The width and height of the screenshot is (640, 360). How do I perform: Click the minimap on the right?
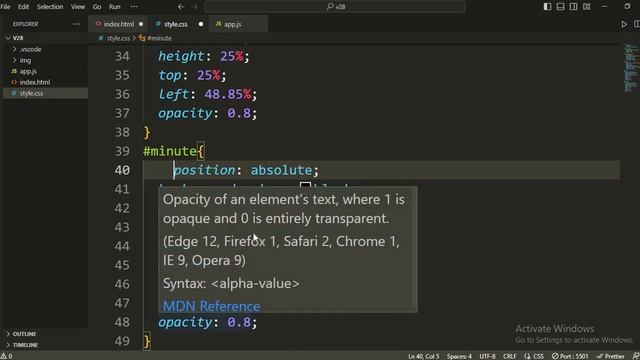(631, 67)
